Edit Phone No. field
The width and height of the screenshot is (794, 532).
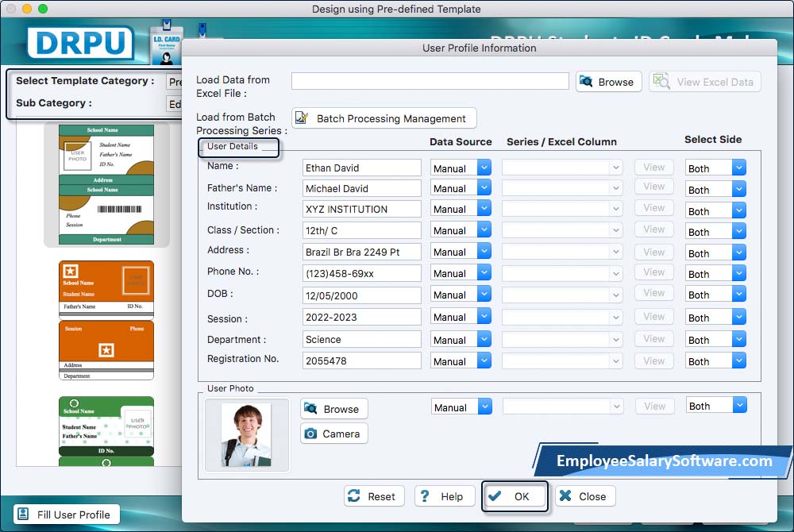click(361, 273)
